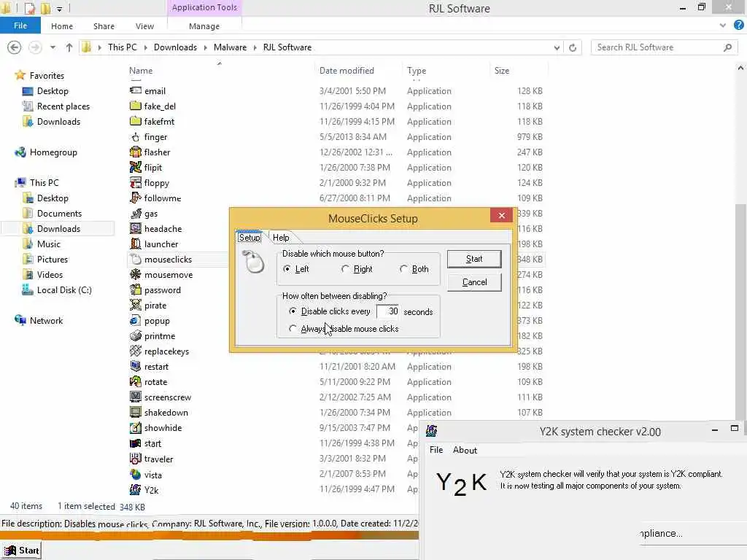Click the Search RJL Software box
Viewport: 747px width, 560px height.
pyautogui.click(x=664, y=47)
